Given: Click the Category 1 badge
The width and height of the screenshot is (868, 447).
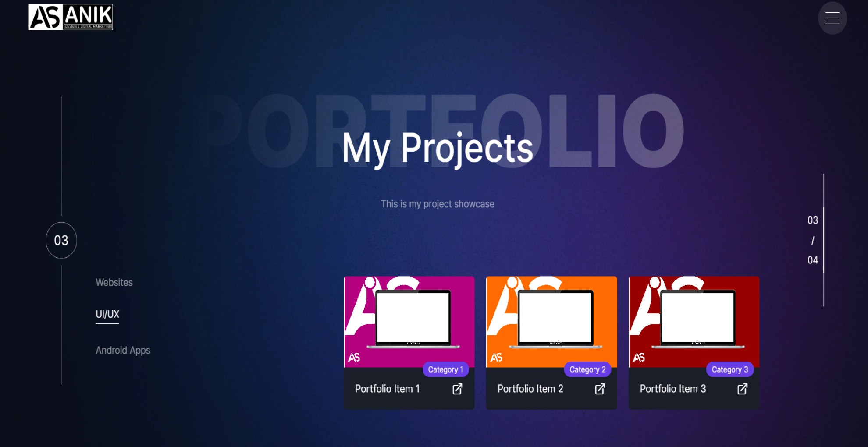Looking at the screenshot, I should 445,369.
